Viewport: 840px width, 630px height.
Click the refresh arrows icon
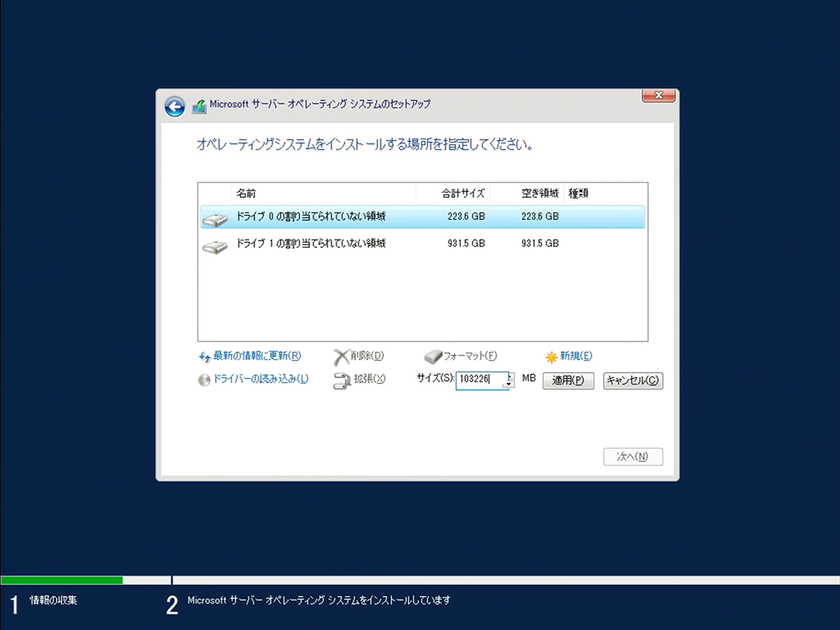click(204, 357)
